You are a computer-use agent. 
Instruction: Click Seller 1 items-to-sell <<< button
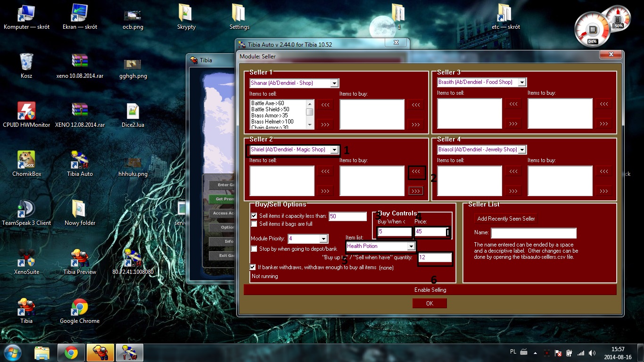325,105
